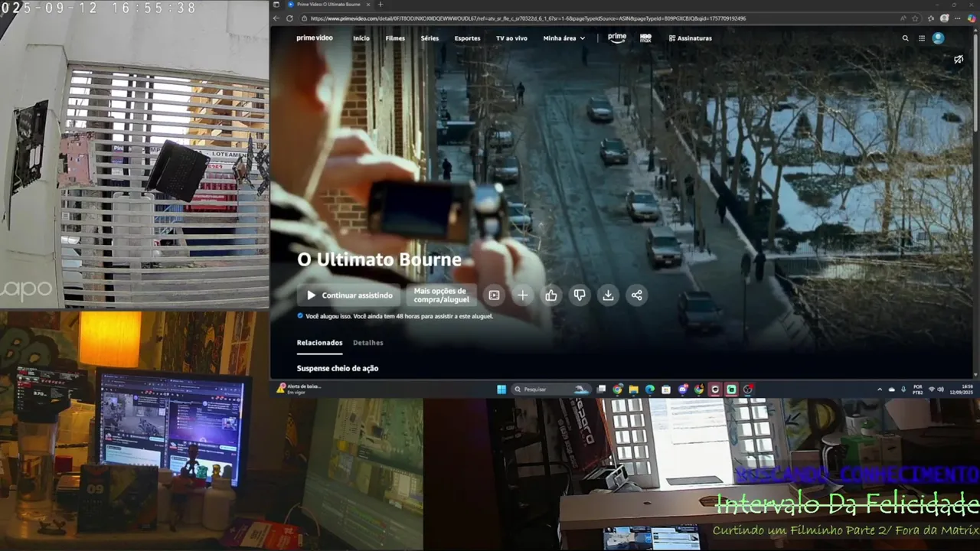
Task: Open the Prime Video profile avatar
Action: pos(938,38)
